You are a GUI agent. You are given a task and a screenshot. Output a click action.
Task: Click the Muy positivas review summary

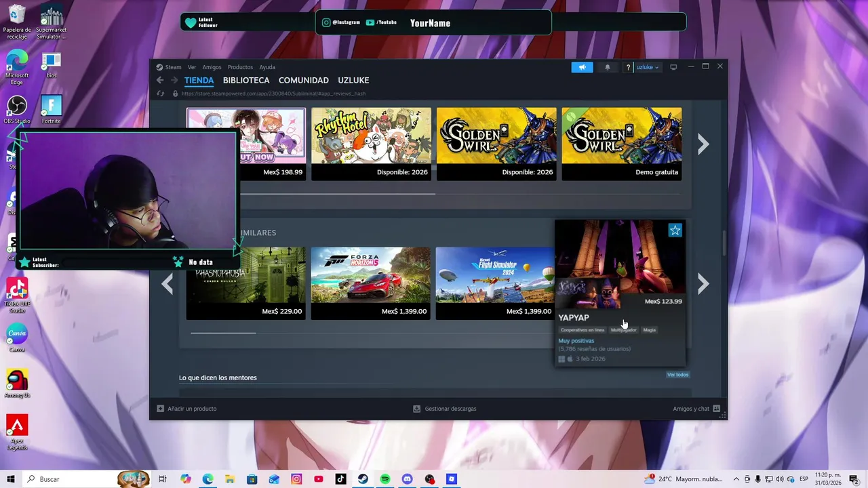click(576, 341)
